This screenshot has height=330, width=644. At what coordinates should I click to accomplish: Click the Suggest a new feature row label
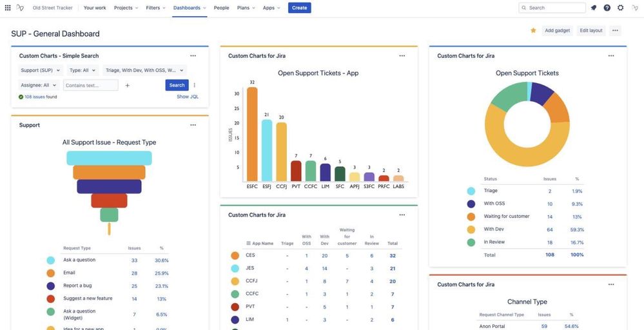coord(88,298)
